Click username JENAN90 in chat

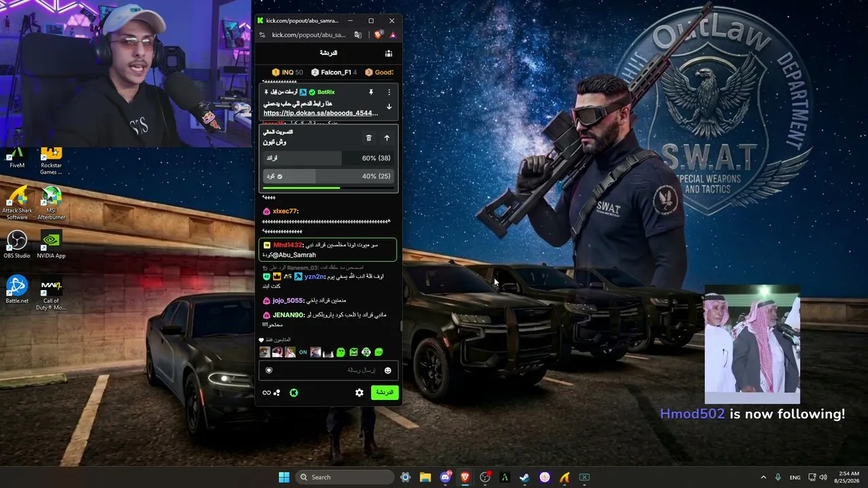tap(288, 315)
